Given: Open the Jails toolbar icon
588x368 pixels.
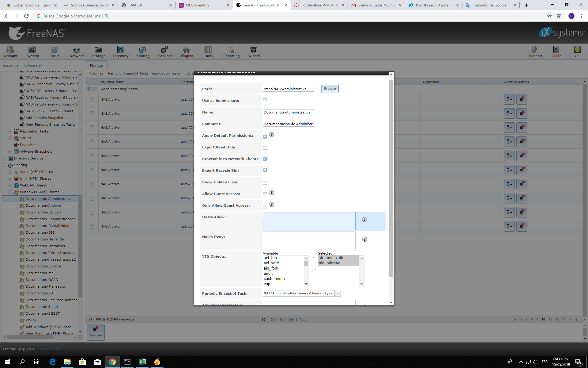Looking at the screenshot, I should (x=209, y=52).
